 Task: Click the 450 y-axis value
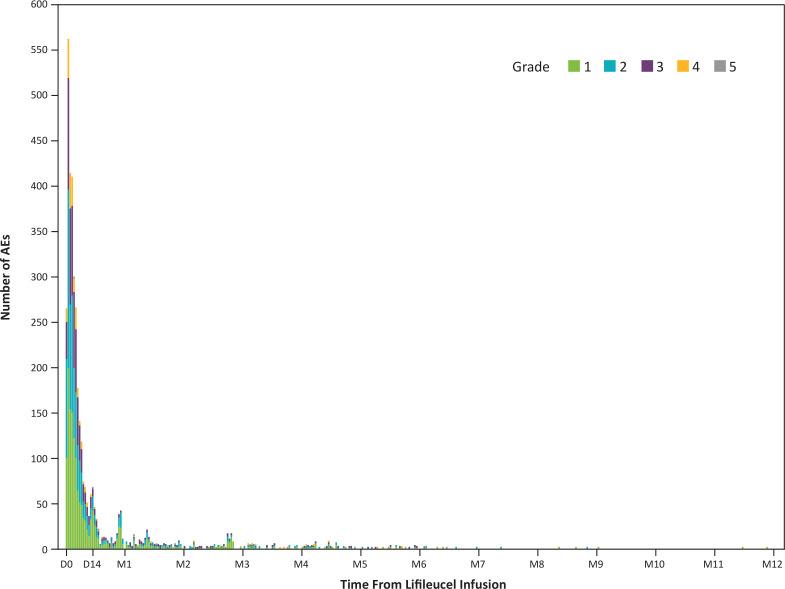(39, 141)
